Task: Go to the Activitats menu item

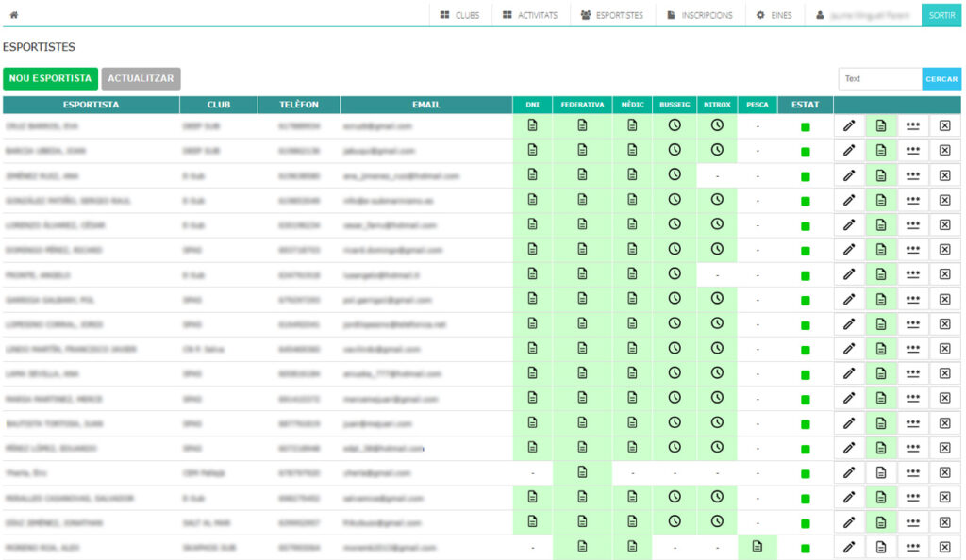Action: (530, 15)
